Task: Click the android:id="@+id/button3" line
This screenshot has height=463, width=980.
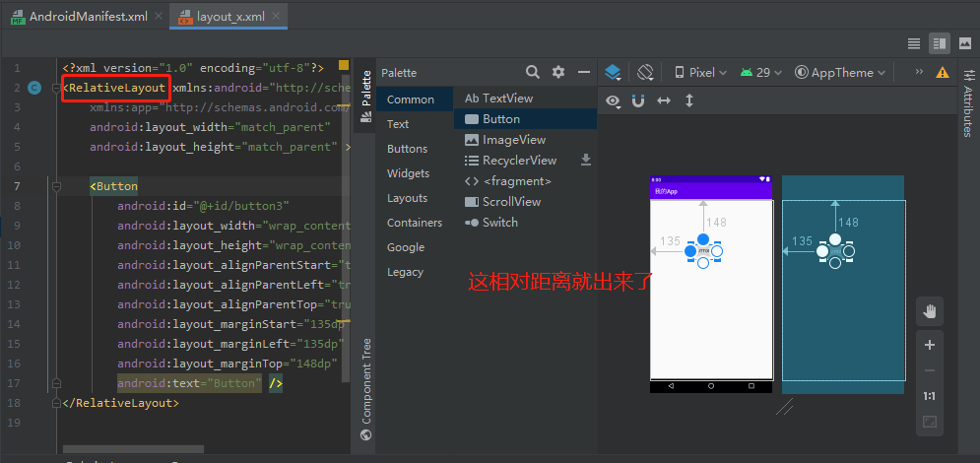Action: 203,206
